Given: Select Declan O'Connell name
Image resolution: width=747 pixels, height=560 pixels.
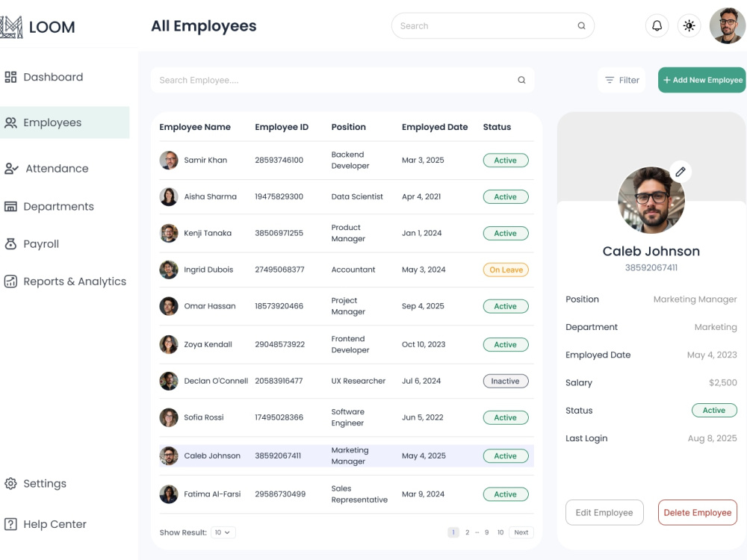Looking at the screenshot, I should coord(216,381).
